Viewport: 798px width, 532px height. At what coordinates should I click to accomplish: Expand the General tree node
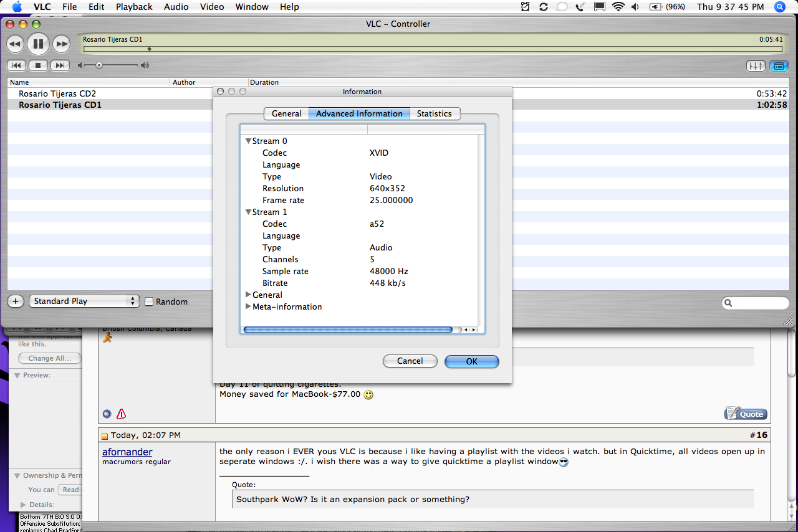248,295
